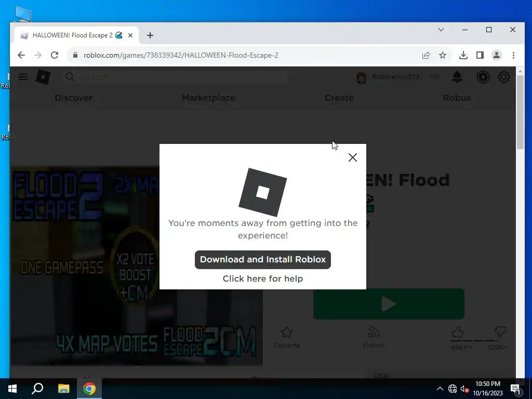Share this page icon

[426, 55]
